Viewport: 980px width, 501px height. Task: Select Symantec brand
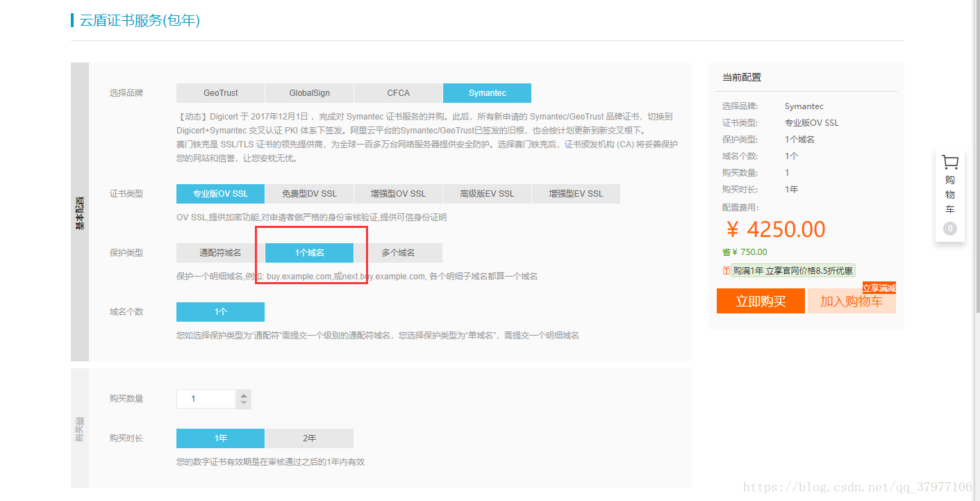(487, 93)
